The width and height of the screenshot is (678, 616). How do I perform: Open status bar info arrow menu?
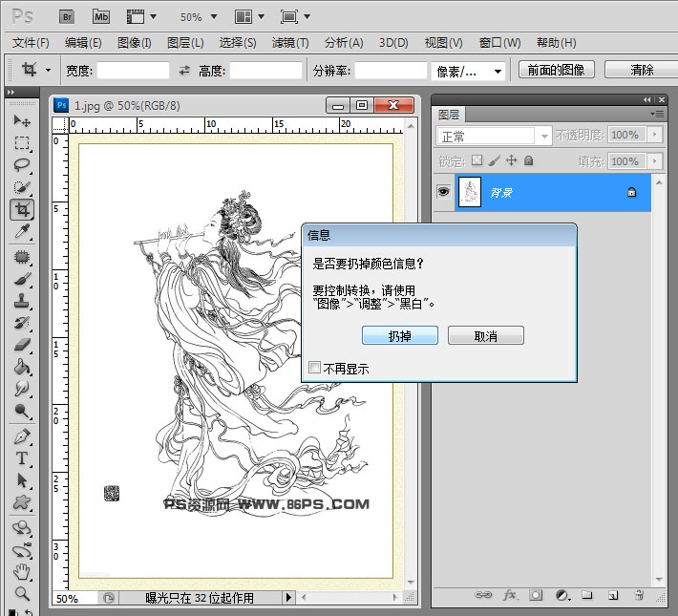click(288, 598)
